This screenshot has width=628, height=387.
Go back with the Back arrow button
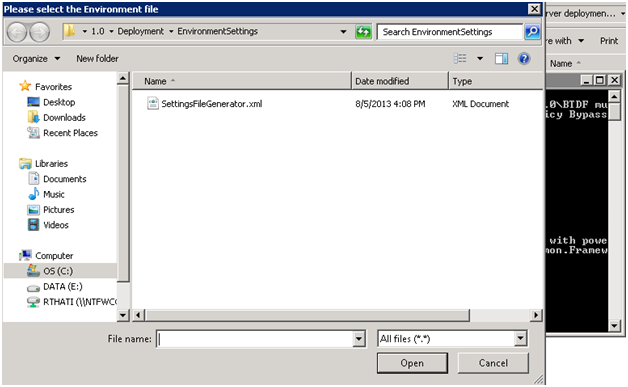[x=17, y=32]
